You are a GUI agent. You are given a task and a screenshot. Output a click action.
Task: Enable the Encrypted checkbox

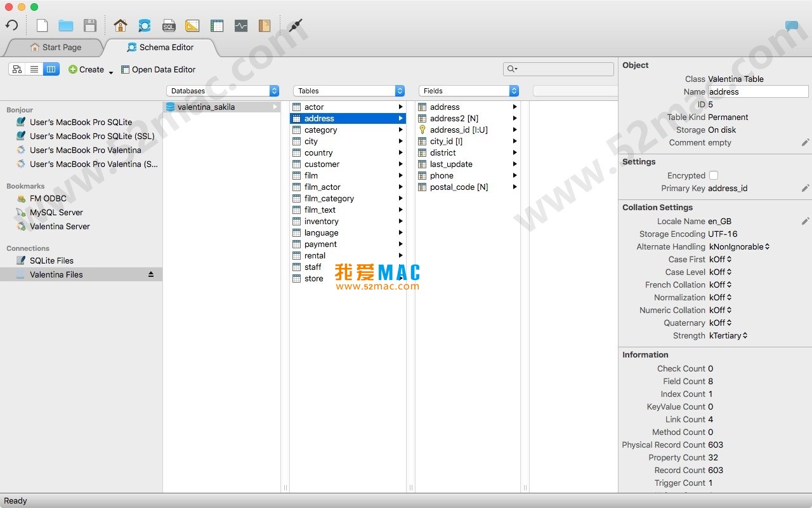tap(715, 175)
